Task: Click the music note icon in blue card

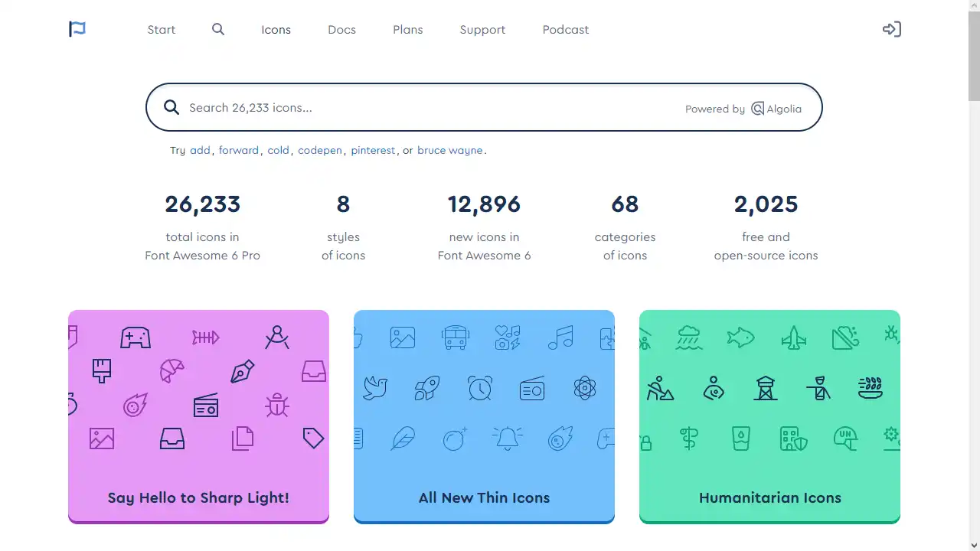Action: point(560,337)
